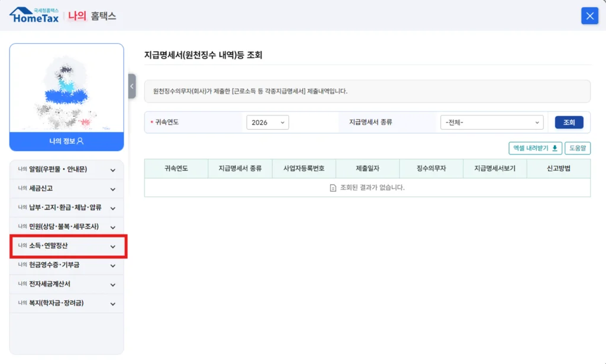Expand 나의 납부·고지·환급·체납·압류 menu
606x364 pixels.
[66, 208]
